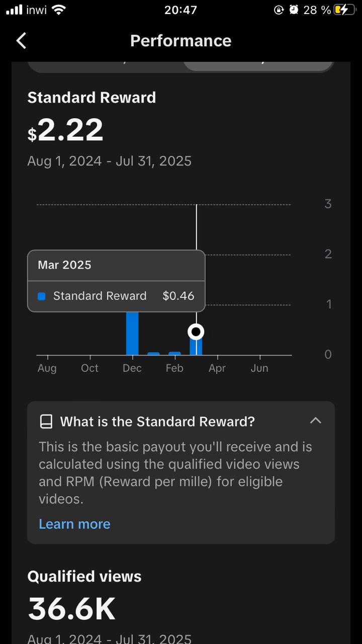Tap the small January bar in chart
The height and width of the screenshot is (644, 362).
153,353
